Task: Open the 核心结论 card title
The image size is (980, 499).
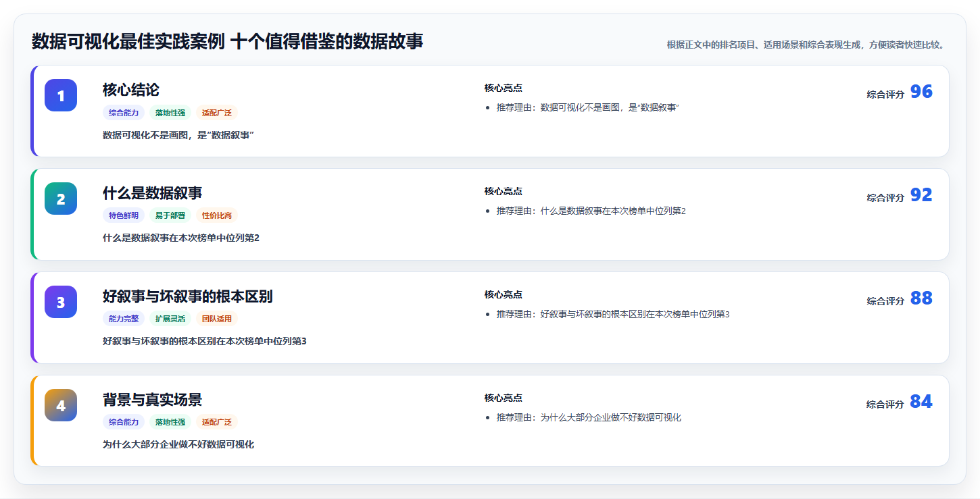Action: 131,90
